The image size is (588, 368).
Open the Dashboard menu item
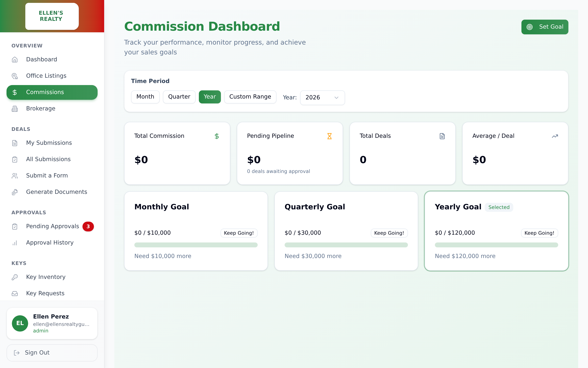52,59
